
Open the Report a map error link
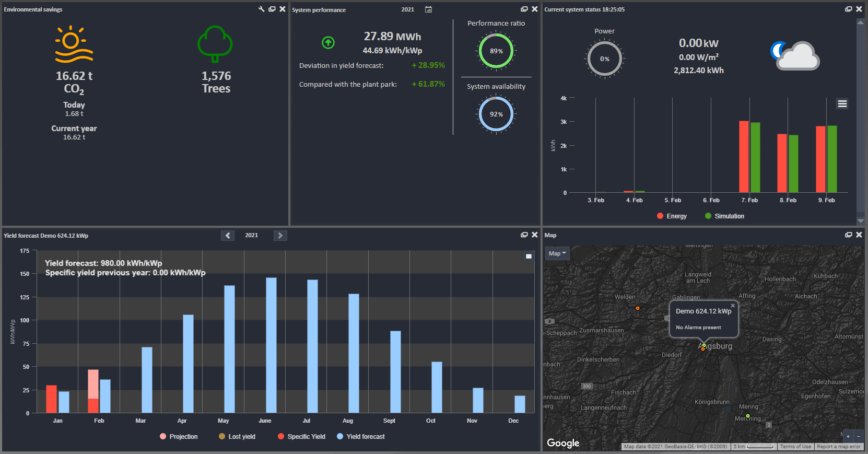coord(838,447)
